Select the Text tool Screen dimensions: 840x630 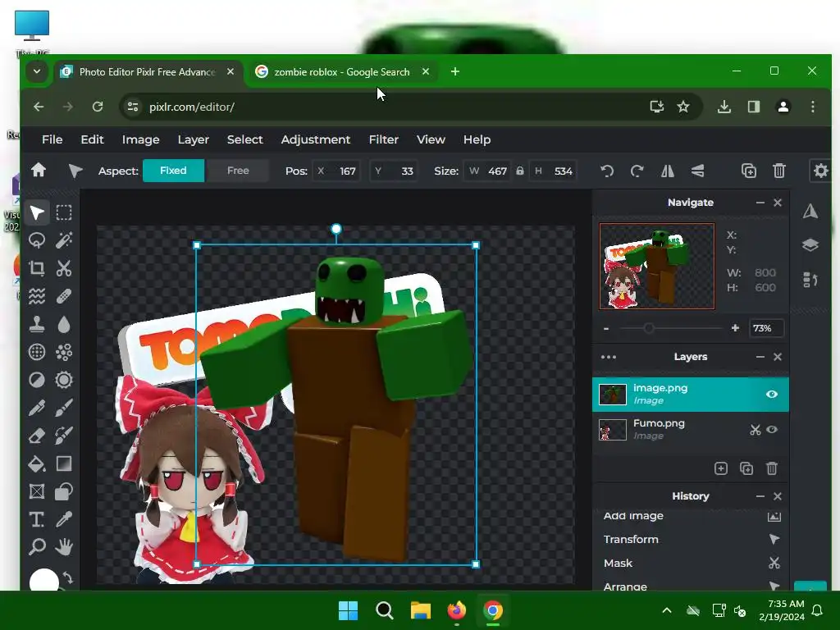[36, 519]
